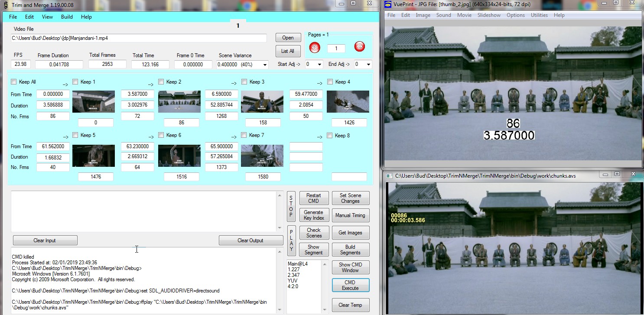Click the Frame Duration field
The width and height of the screenshot is (644, 315).
point(59,65)
